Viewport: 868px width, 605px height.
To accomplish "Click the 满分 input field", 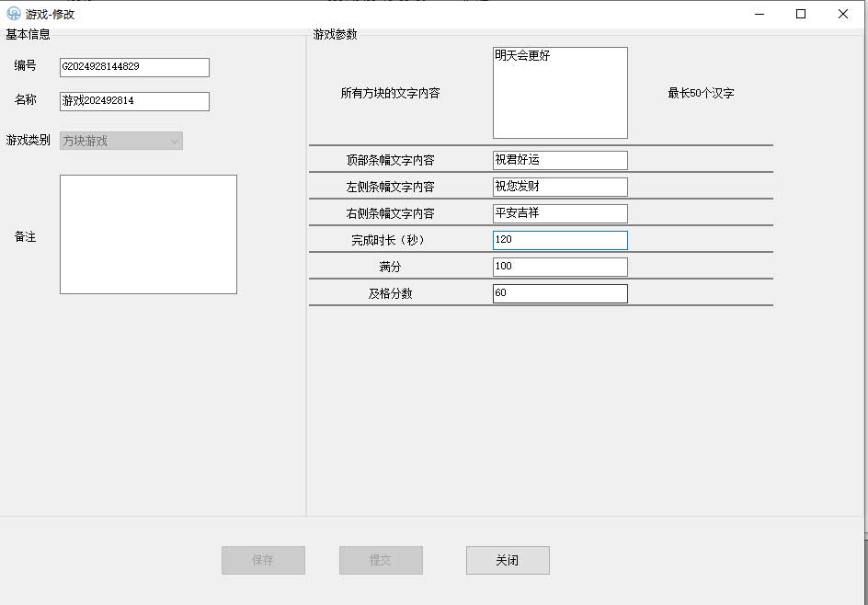I will click(x=560, y=267).
